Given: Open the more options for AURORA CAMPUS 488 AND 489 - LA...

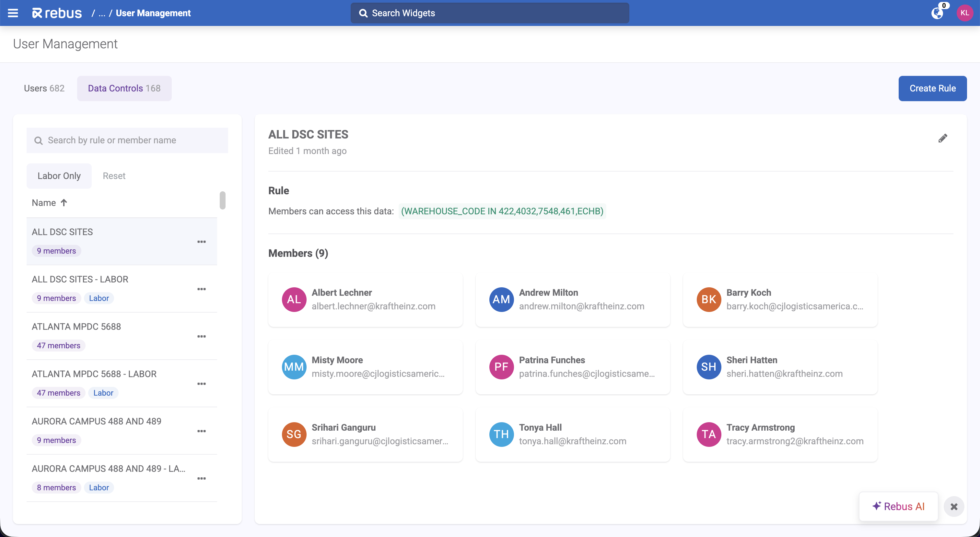Looking at the screenshot, I should [x=202, y=478].
